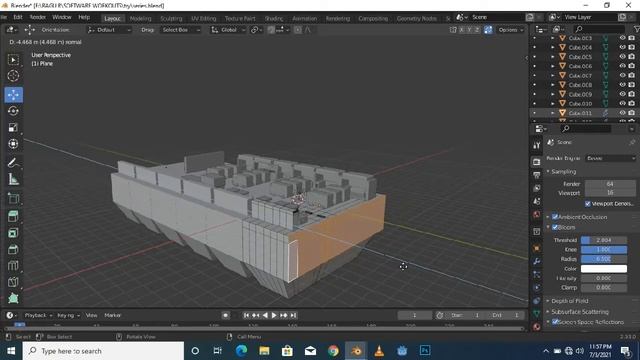Open the Edit menu
The height and width of the screenshot is (360, 640).
(x=18, y=17)
